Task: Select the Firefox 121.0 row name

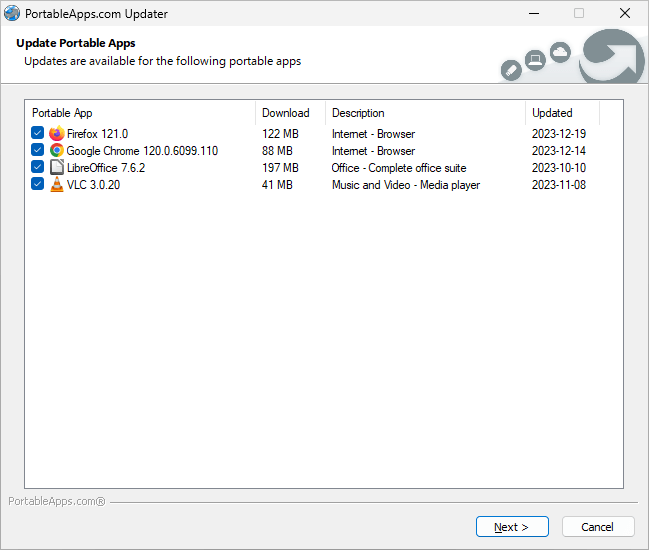Action: pyautogui.click(x=97, y=134)
